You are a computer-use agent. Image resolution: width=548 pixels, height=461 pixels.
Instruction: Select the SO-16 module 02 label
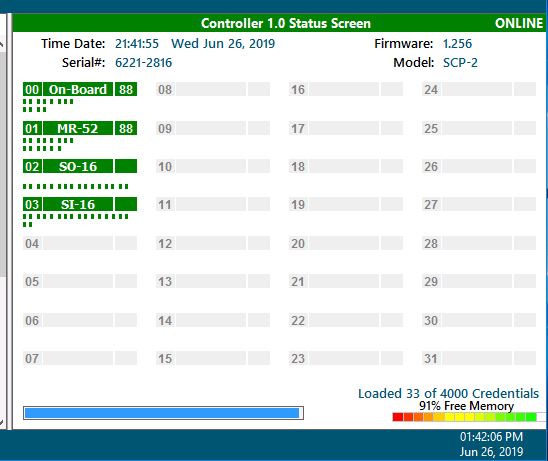(x=78, y=166)
